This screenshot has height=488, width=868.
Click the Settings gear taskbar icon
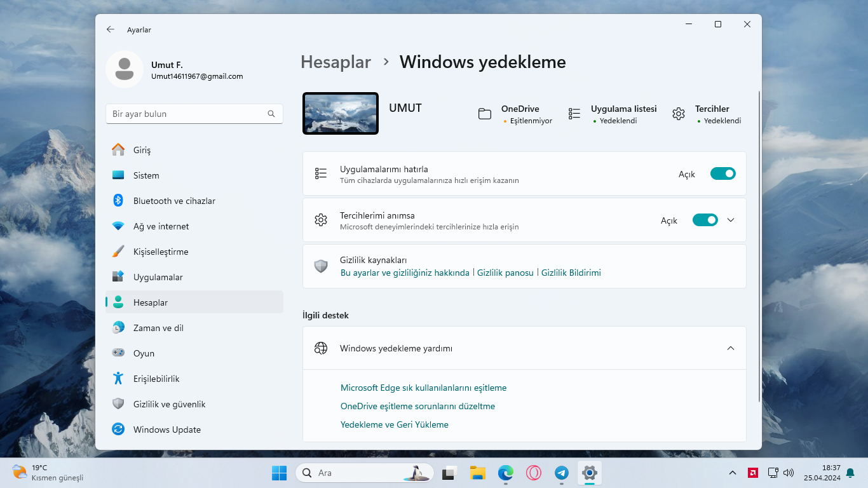point(590,473)
